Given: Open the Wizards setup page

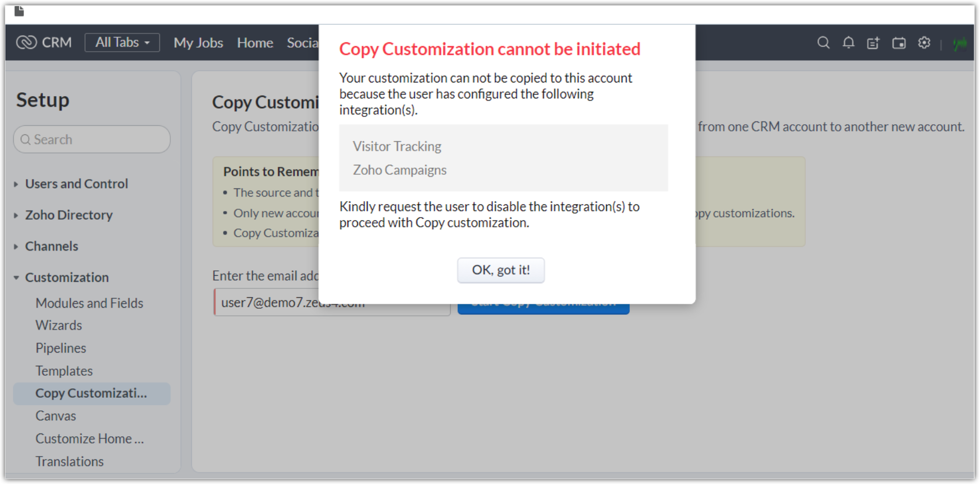Looking at the screenshot, I should [59, 325].
